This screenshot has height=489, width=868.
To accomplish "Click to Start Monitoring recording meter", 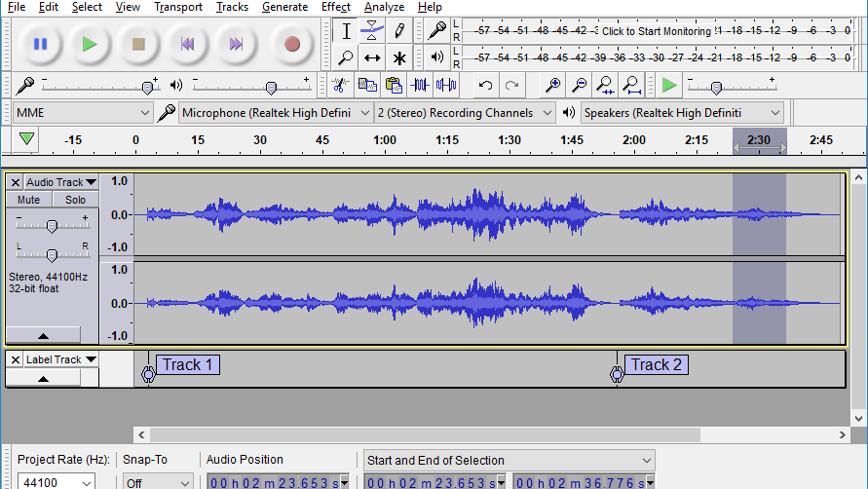I will click(x=656, y=31).
